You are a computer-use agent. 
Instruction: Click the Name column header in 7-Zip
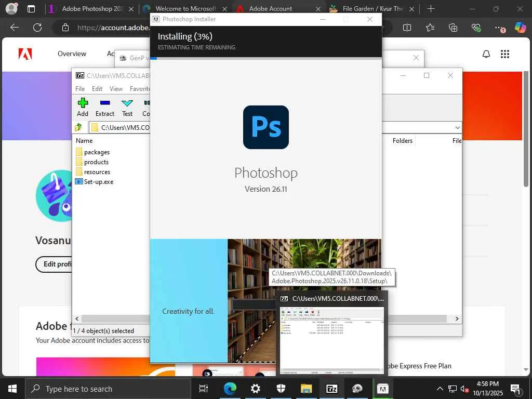point(84,140)
